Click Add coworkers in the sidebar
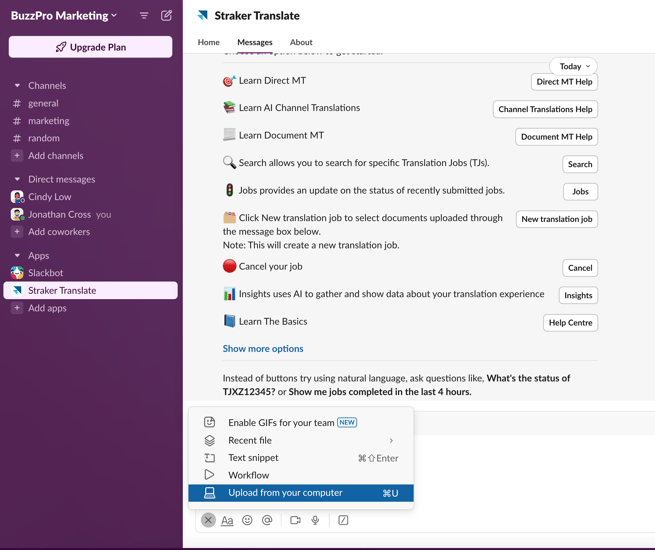The height and width of the screenshot is (550, 655). pos(59,231)
